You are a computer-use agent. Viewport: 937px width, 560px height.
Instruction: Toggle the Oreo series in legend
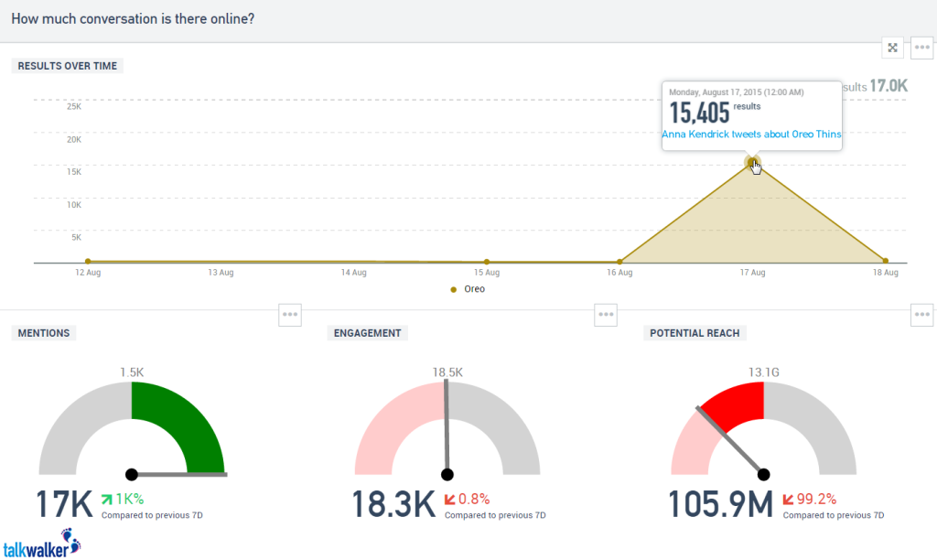(468, 289)
